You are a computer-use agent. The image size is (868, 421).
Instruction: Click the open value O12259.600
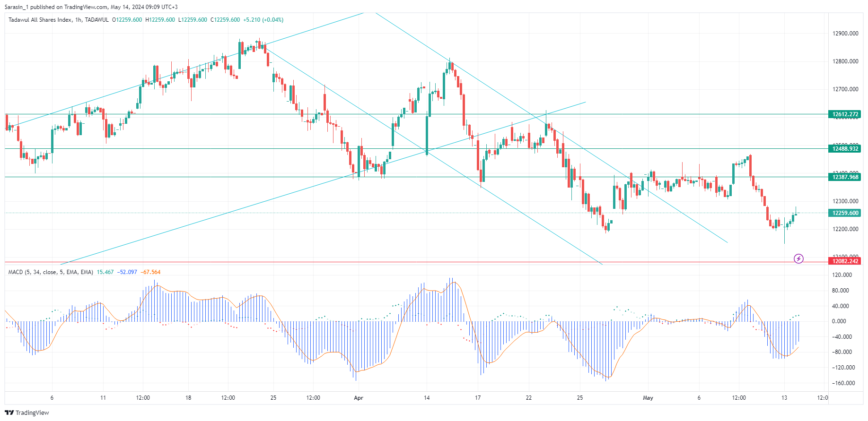point(127,20)
